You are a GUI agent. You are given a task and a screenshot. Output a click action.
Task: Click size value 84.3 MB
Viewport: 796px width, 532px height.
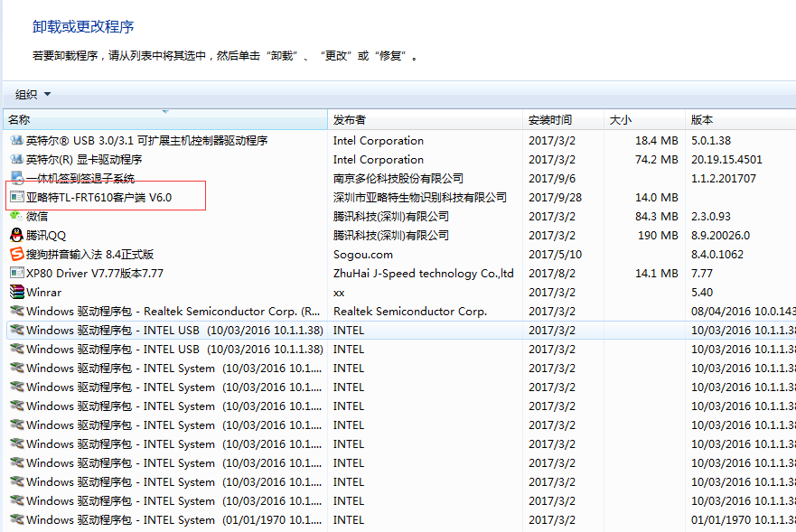tap(656, 216)
